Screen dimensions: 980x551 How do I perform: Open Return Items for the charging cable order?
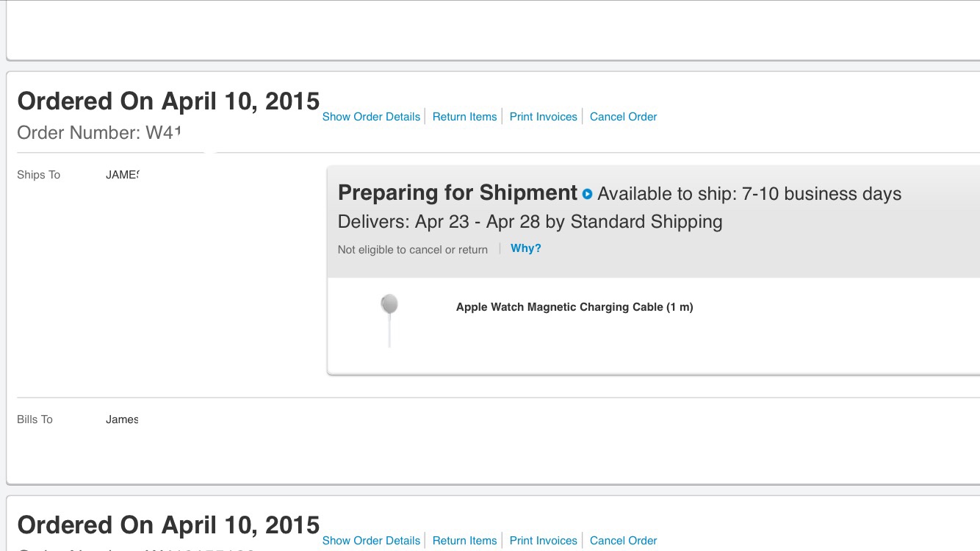(464, 117)
